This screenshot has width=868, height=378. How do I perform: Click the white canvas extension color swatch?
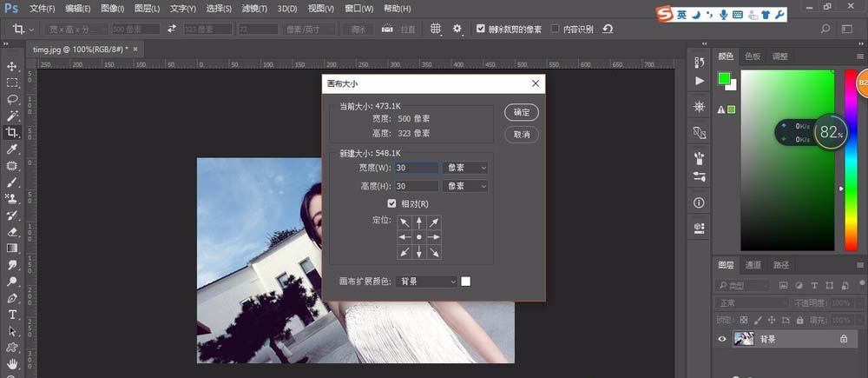pos(466,281)
